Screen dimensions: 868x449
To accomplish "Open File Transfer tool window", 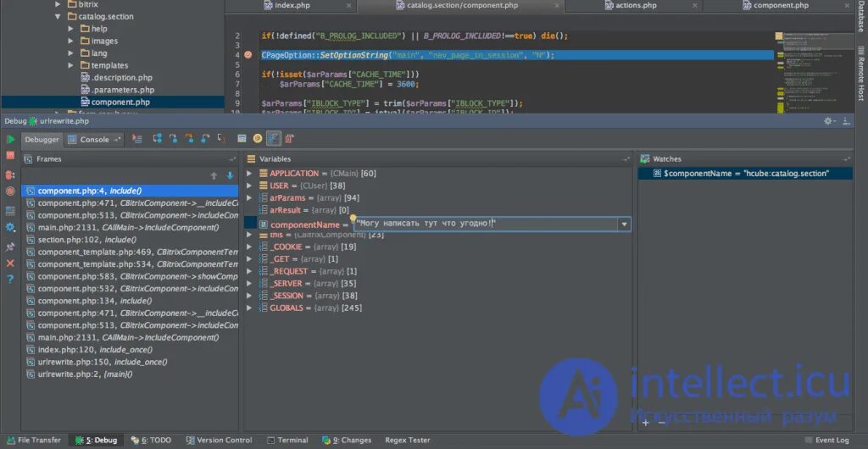I will pos(33,441).
